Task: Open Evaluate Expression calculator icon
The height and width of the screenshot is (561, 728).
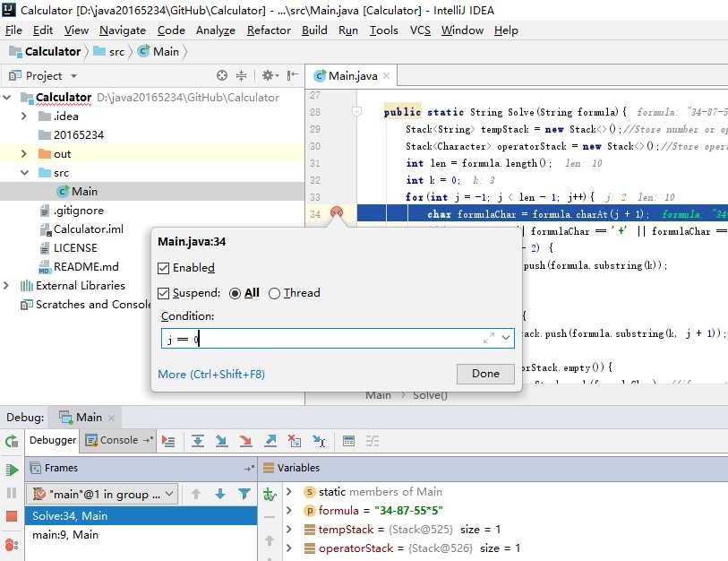Action: [x=348, y=441]
